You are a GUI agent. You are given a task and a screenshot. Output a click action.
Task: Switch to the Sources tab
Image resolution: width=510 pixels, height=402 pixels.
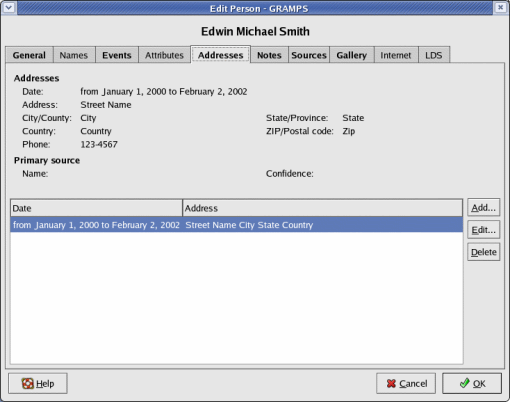309,55
